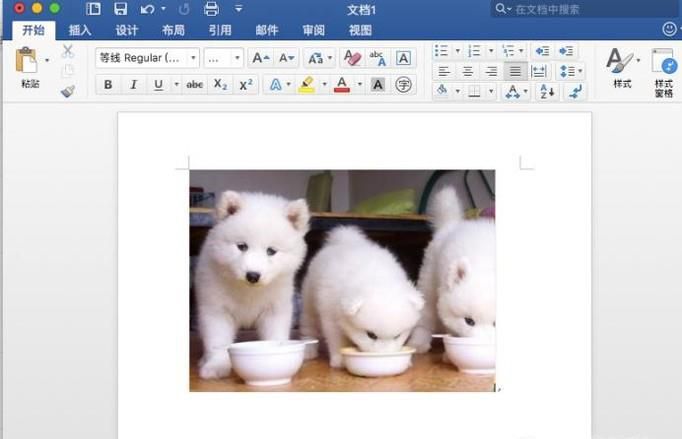Click the phonetic guide abc icon

tap(377, 58)
